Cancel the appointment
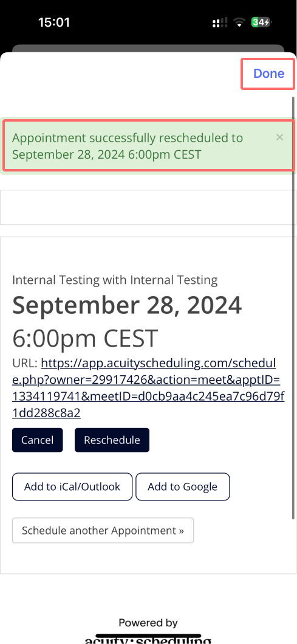The width and height of the screenshot is (297, 644). coord(37,440)
